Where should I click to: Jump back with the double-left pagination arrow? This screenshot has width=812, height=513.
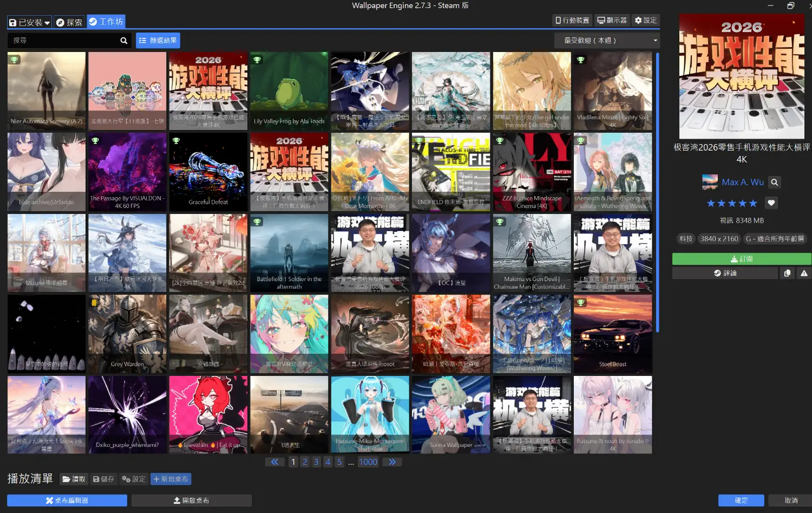(274, 462)
